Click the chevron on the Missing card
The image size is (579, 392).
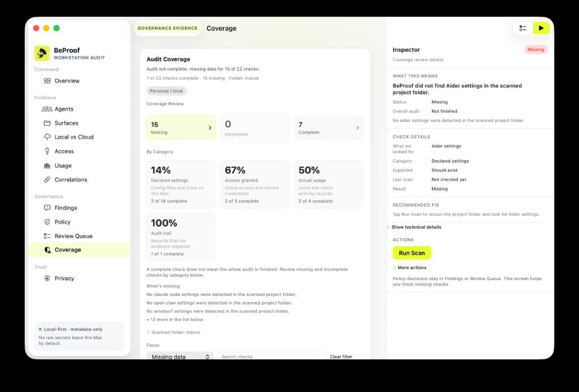tap(210, 128)
